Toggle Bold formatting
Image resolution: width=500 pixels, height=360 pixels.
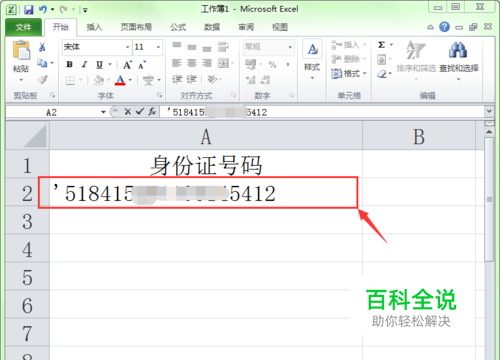[69, 64]
